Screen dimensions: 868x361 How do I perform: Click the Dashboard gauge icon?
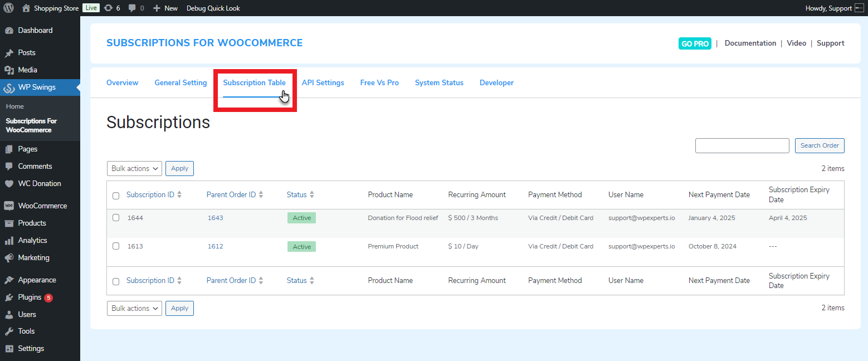[9, 31]
